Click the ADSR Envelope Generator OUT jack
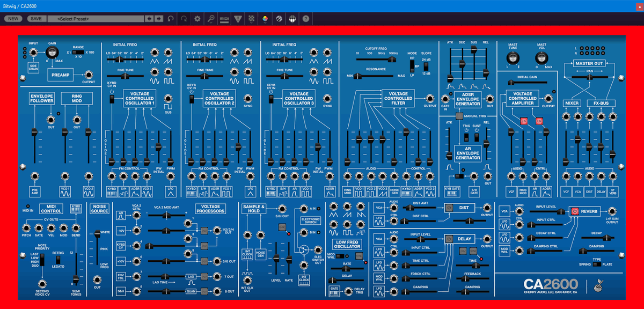 pyautogui.click(x=489, y=98)
